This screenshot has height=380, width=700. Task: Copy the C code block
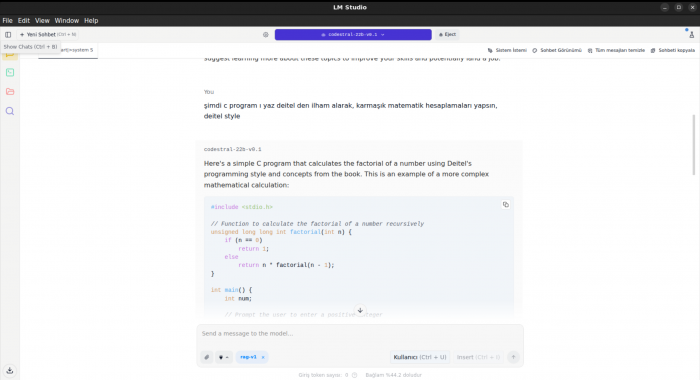(x=505, y=205)
